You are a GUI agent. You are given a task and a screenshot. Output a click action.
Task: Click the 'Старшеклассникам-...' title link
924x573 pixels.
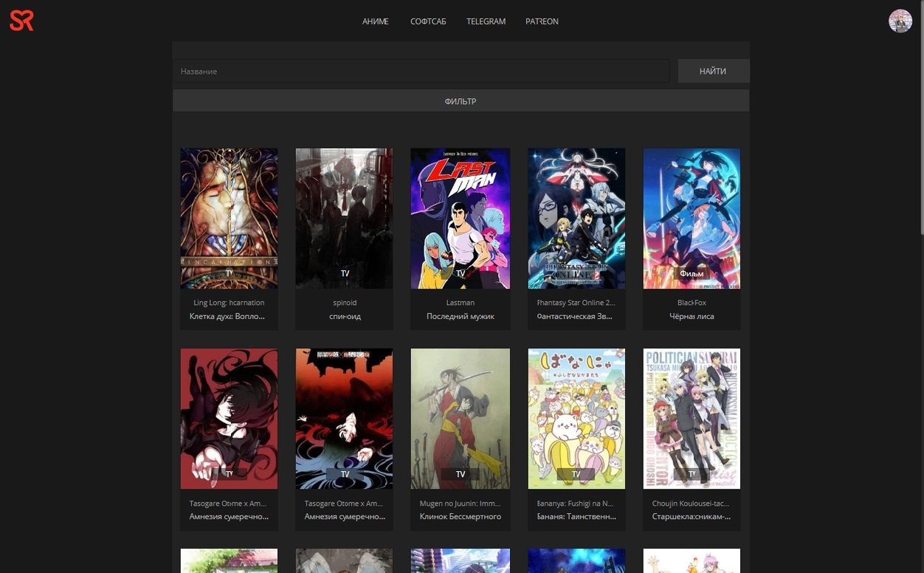point(692,516)
